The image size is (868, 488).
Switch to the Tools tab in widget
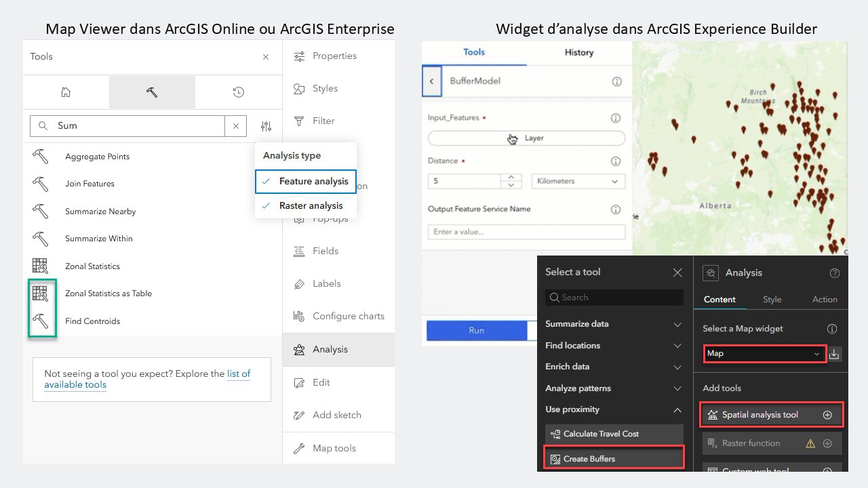click(474, 52)
